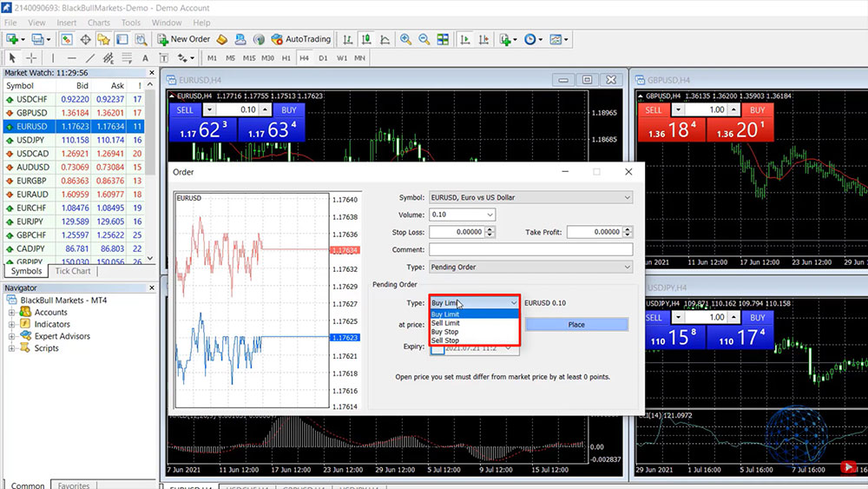This screenshot has height=489, width=868.
Task: Click the Zoom Out magnifier icon
Action: click(x=424, y=39)
